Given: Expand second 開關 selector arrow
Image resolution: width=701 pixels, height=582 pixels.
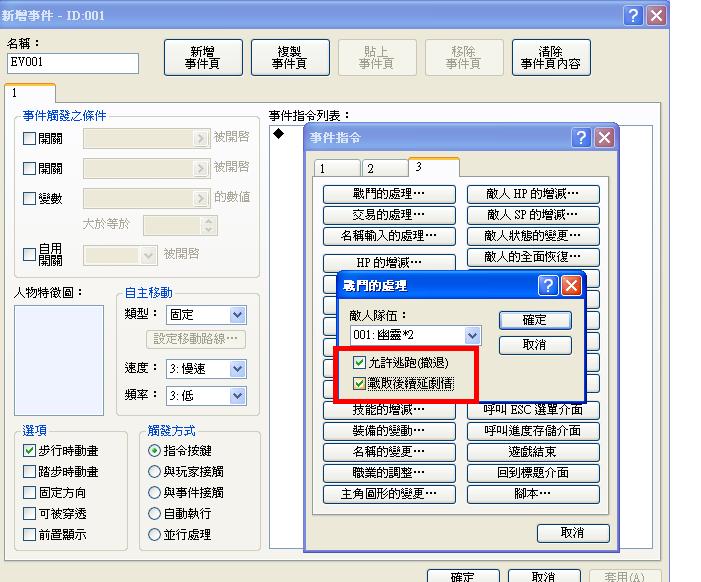Looking at the screenshot, I should pyautogui.click(x=201, y=169).
